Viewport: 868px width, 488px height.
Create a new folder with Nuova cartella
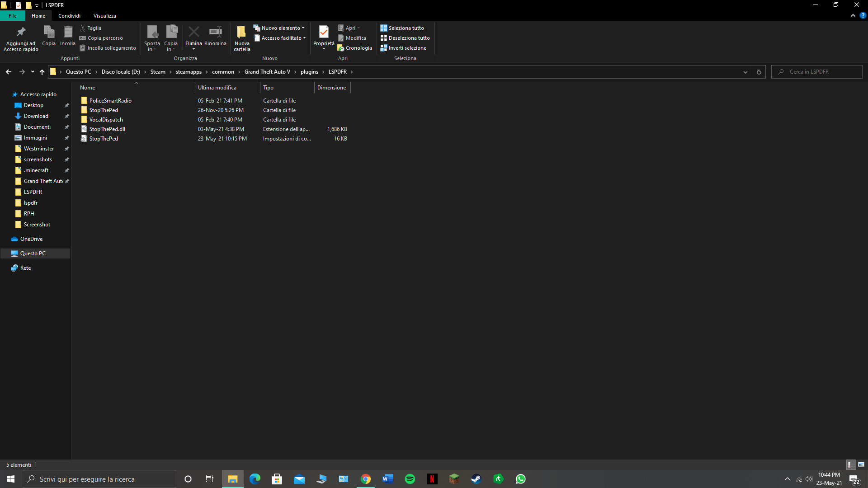click(x=242, y=33)
